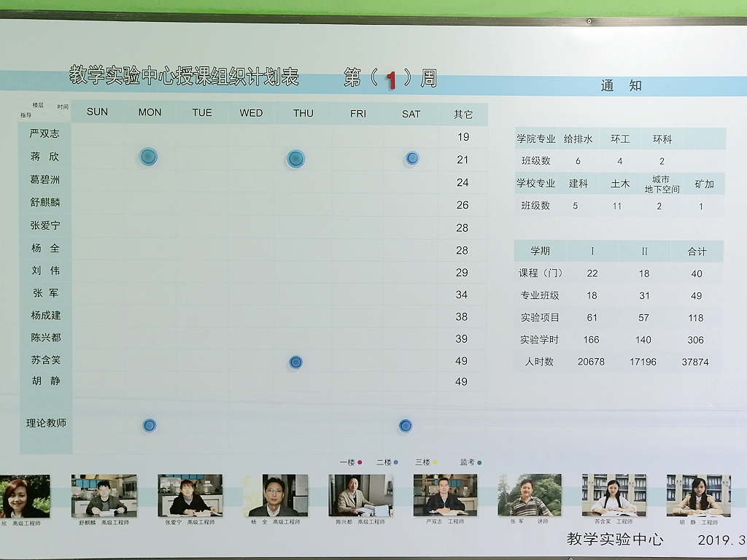Click the 通知 heading
This screenshot has width=747, height=560.
[x=622, y=86]
